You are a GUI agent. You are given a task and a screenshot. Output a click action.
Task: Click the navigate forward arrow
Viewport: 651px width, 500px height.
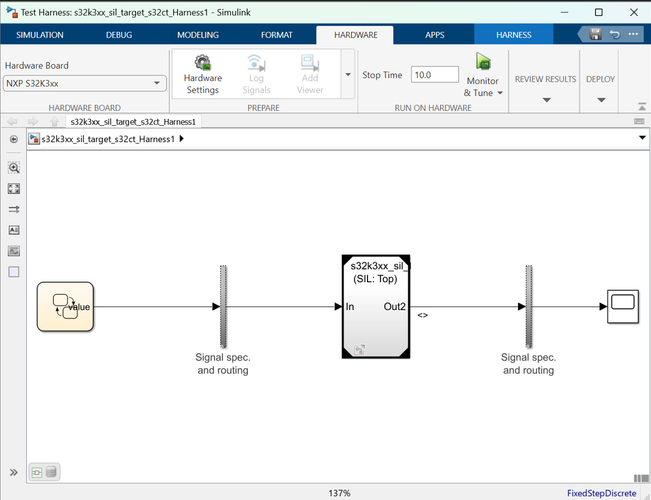33,122
